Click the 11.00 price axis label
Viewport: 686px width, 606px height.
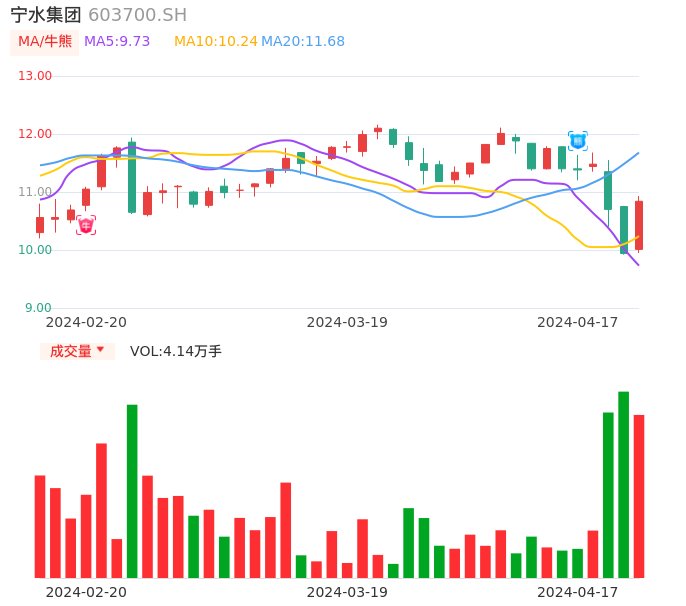[x=35, y=192]
